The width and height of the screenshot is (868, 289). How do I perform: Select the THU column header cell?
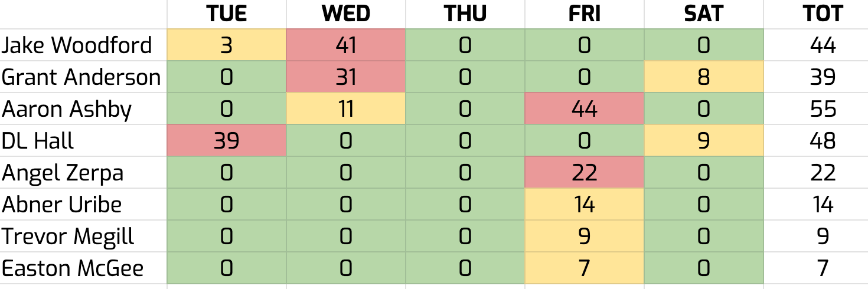pos(465,14)
